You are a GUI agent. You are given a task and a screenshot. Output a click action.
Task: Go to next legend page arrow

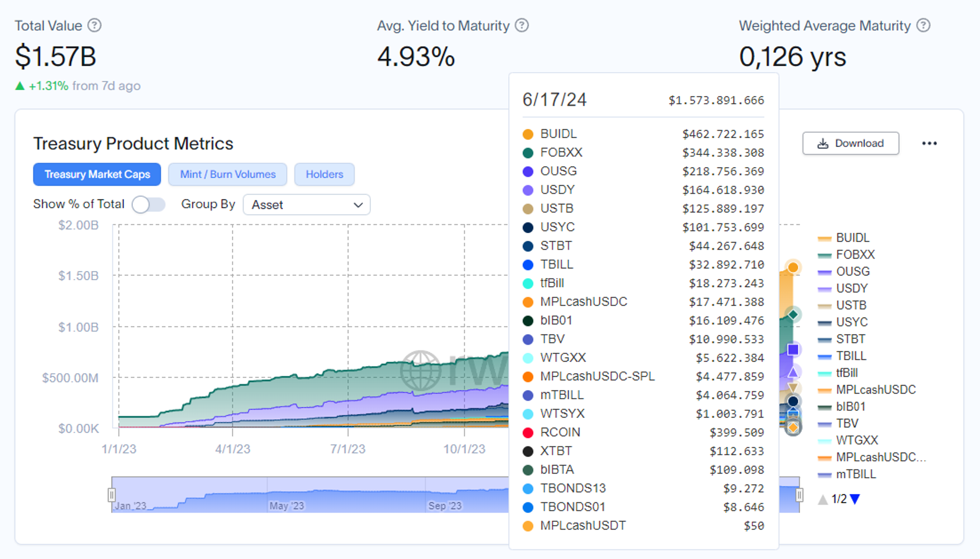[855, 499]
